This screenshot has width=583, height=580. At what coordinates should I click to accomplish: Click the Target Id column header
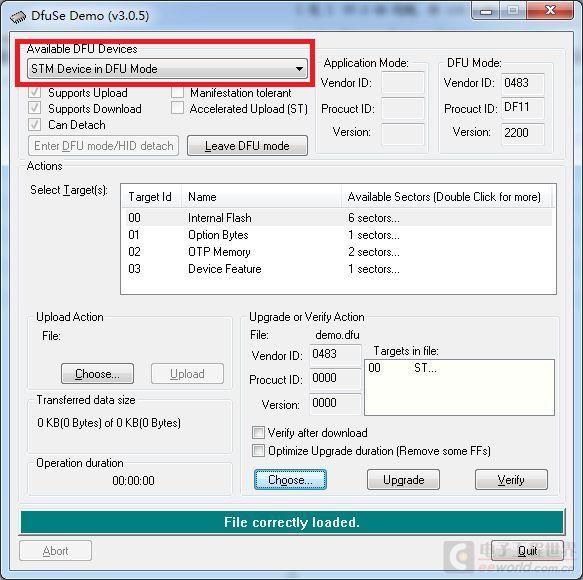click(x=151, y=197)
